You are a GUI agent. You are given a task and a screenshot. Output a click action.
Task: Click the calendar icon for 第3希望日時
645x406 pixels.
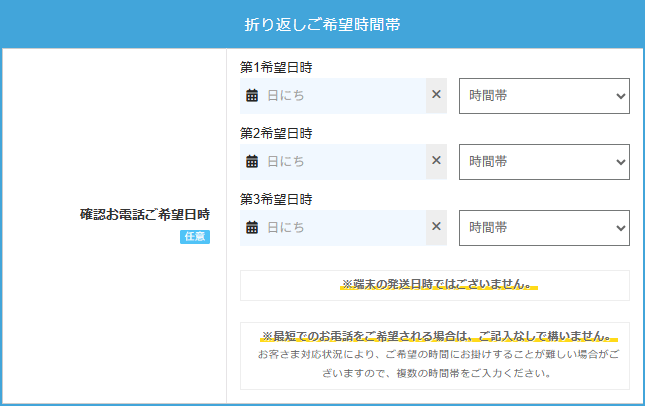pos(252,227)
